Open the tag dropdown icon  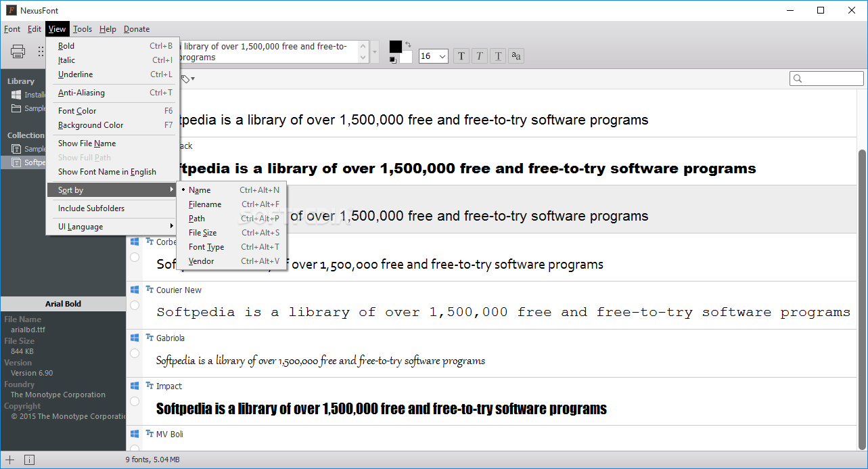click(x=188, y=79)
